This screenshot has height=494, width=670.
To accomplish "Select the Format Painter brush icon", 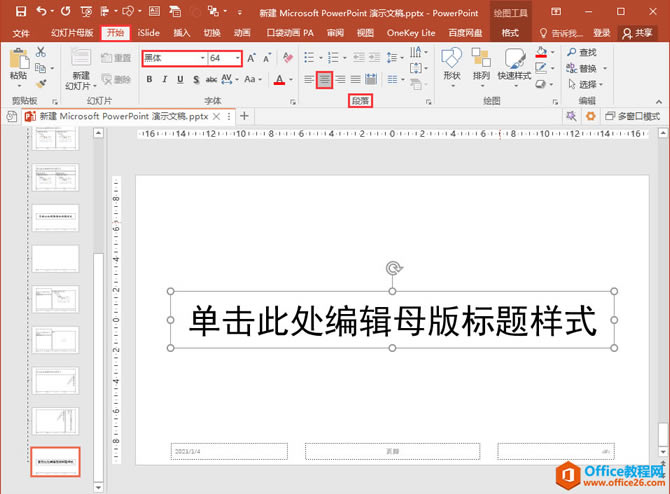I will coord(41,84).
